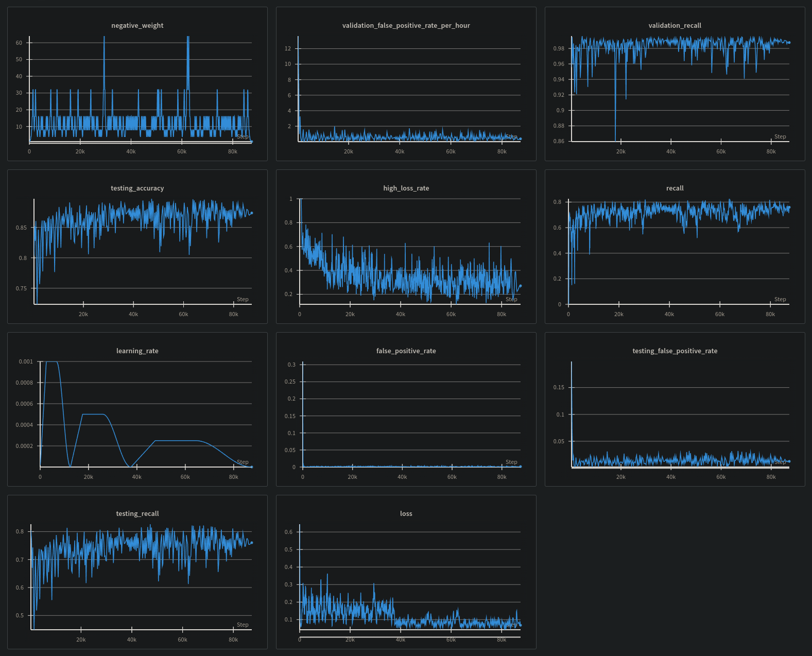Click the final data point on testing_accuracy chart
812x656 pixels.
252,213
